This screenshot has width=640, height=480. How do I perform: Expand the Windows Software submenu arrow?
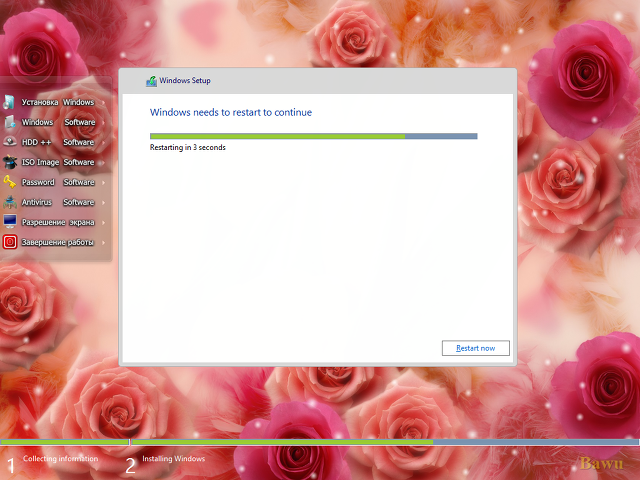(x=104, y=122)
